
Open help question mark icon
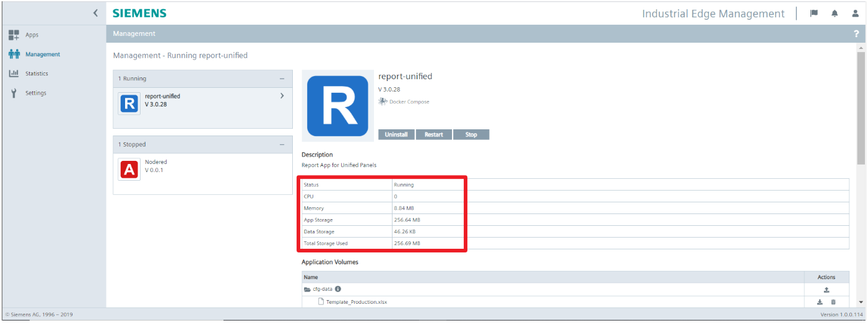click(x=856, y=33)
